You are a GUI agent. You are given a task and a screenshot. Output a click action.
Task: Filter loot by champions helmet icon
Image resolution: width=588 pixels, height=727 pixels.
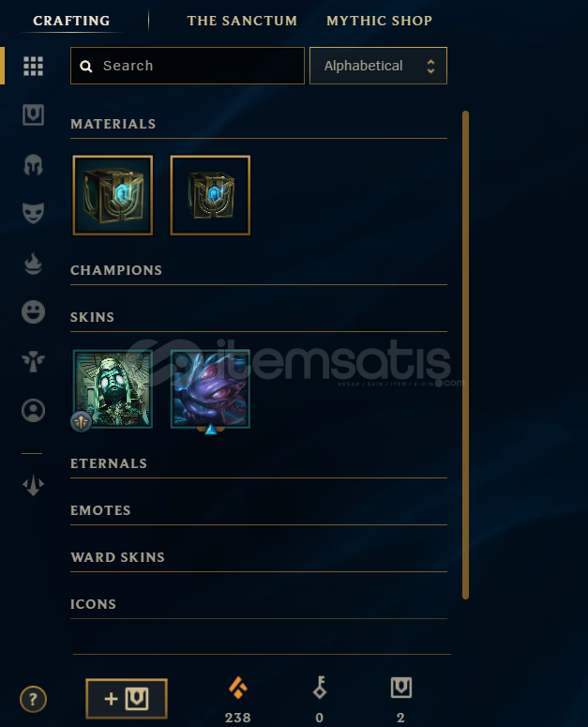tap(34, 164)
